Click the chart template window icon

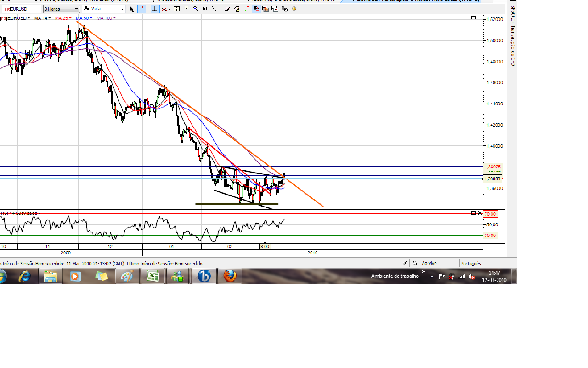point(266,9)
